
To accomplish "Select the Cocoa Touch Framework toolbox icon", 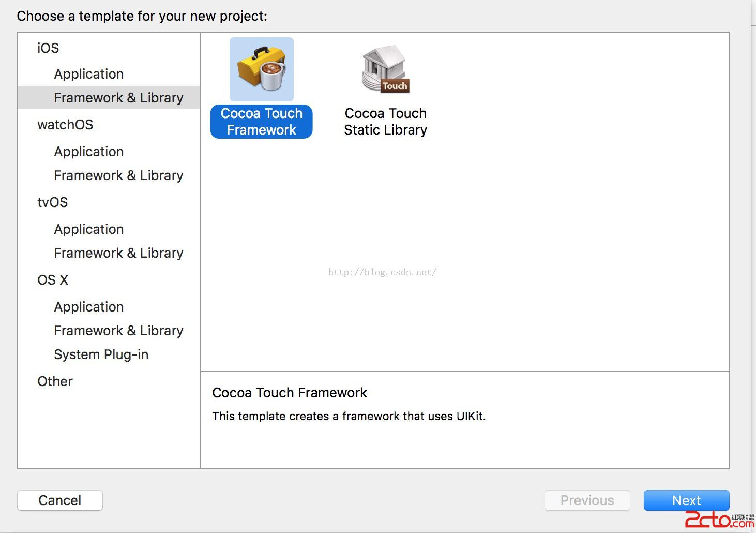I will pyautogui.click(x=262, y=69).
